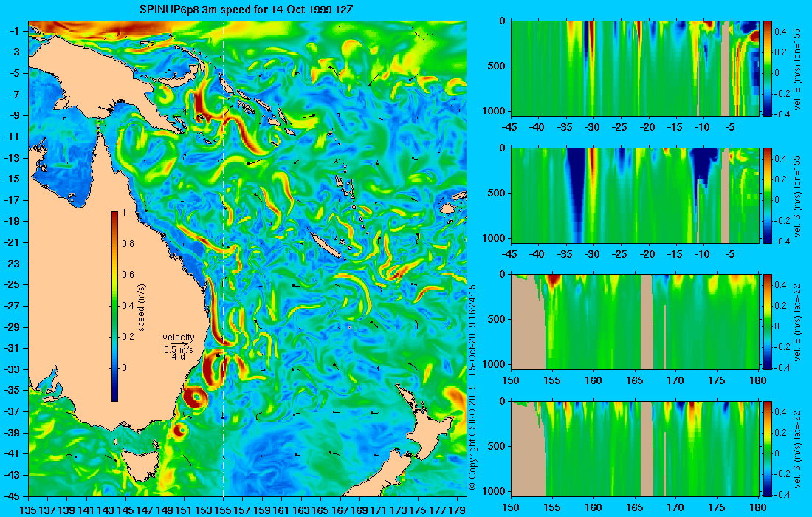Select the southward velocity section plot at lat=-22
Image resolution: width=812 pixels, height=517 pixels.
635,448
